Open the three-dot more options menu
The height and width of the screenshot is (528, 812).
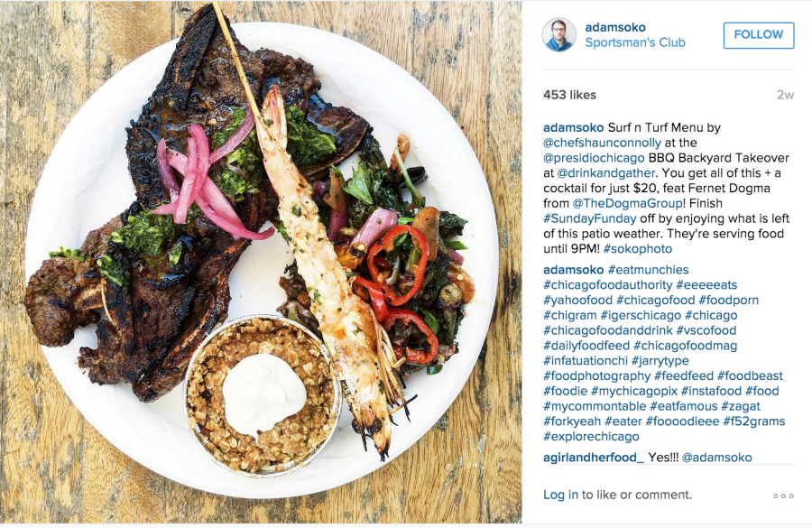pos(783,496)
